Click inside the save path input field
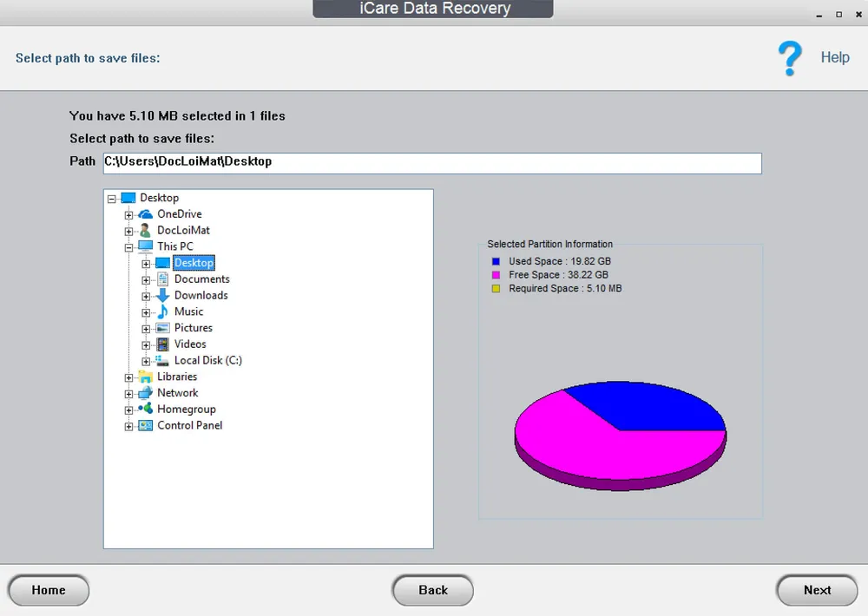This screenshot has width=868, height=616. pos(431,162)
